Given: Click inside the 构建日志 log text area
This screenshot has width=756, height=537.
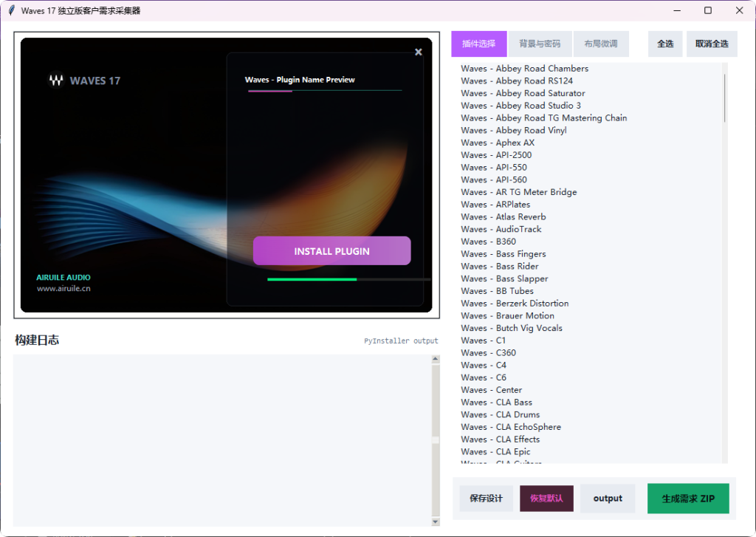Looking at the screenshot, I should 222,440.
